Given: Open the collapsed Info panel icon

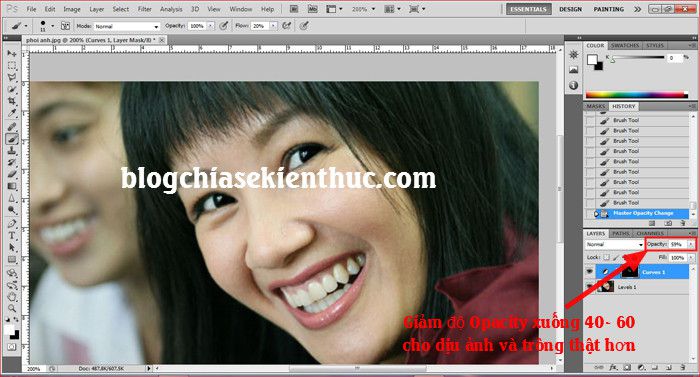Looking at the screenshot, I should (x=574, y=85).
